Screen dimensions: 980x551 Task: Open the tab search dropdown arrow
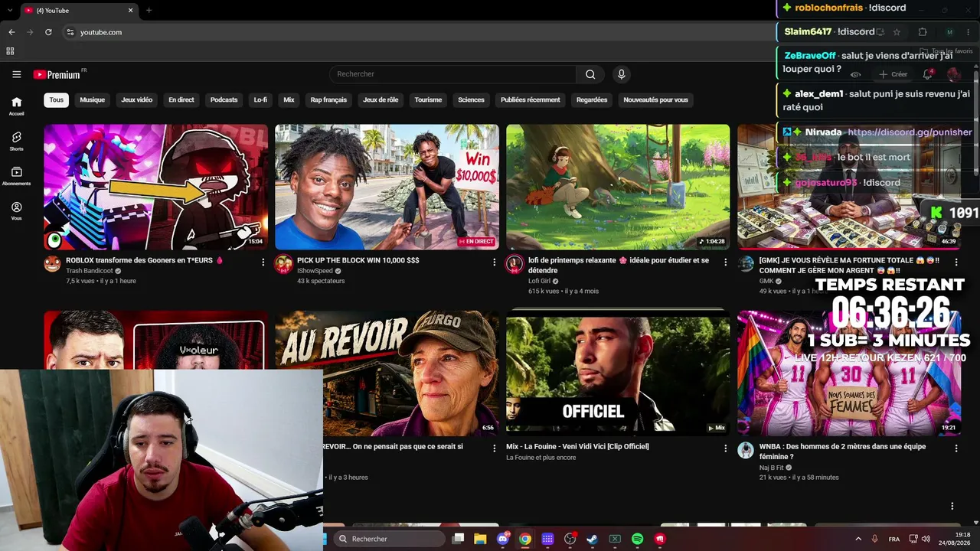click(8, 11)
